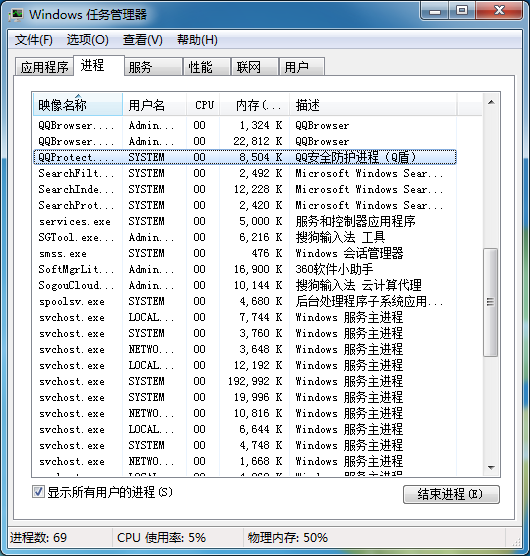
Task: Open the 选项(O) menu
Action: (x=88, y=40)
